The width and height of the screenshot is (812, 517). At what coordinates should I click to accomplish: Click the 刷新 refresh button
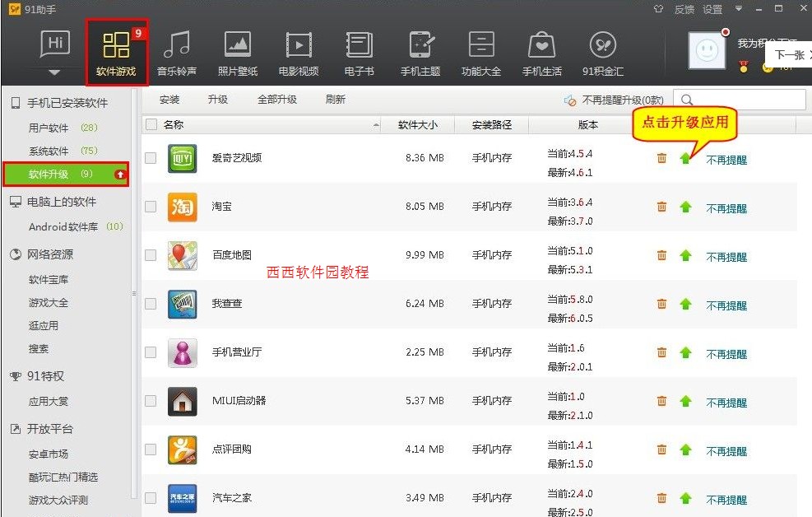pos(336,100)
